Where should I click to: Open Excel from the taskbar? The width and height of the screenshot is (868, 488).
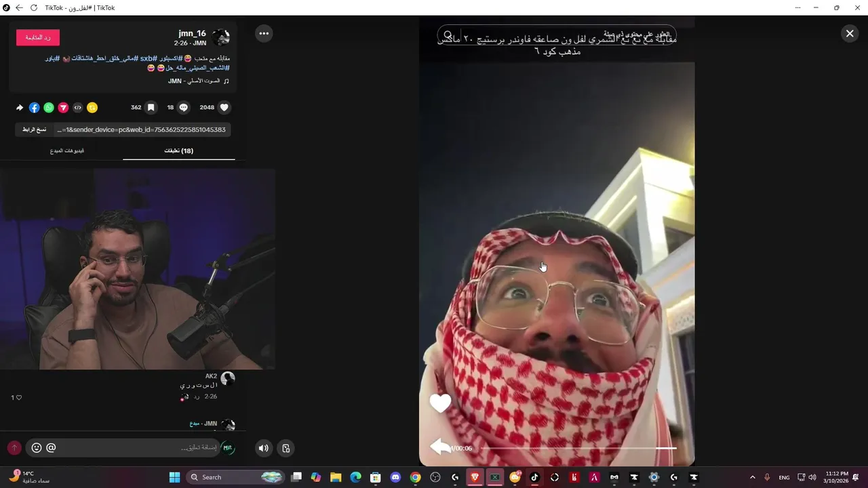[495, 477]
